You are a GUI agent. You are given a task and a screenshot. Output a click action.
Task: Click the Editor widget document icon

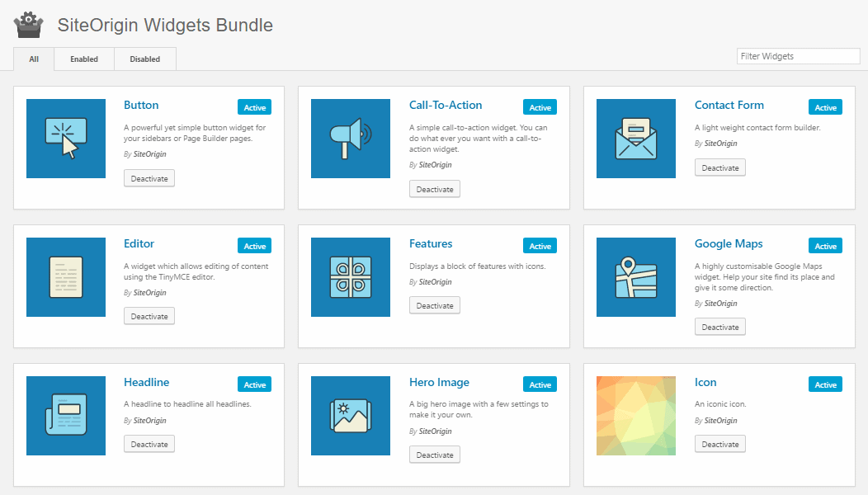point(66,277)
